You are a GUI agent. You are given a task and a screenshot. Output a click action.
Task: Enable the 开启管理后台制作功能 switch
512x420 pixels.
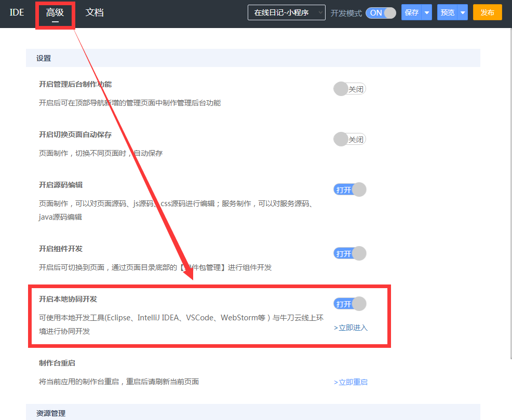pyautogui.click(x=349, y=88)
